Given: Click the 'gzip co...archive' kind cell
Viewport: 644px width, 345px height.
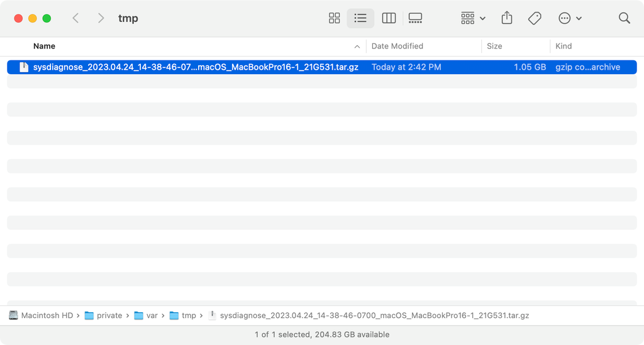Looking at the screenshot, I should (x=588, y=67).
